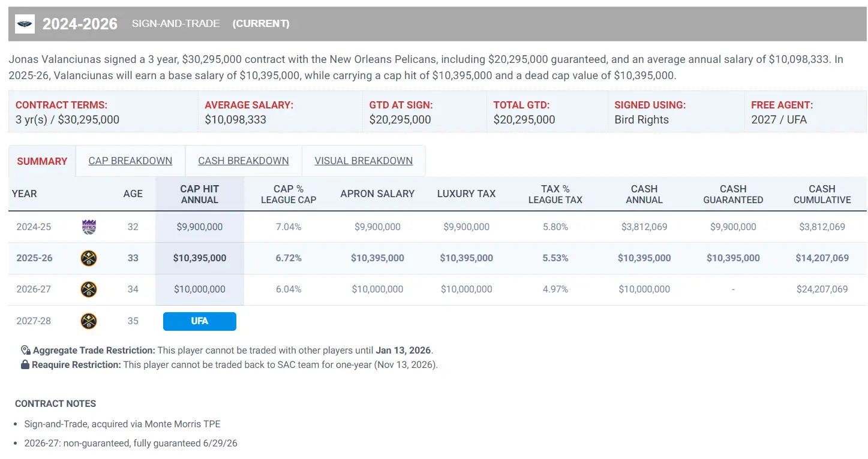The height and width of the screenshot is (459, 868).
Task: Click the Pelicans logo in the contract header
Action: (25, 24)
